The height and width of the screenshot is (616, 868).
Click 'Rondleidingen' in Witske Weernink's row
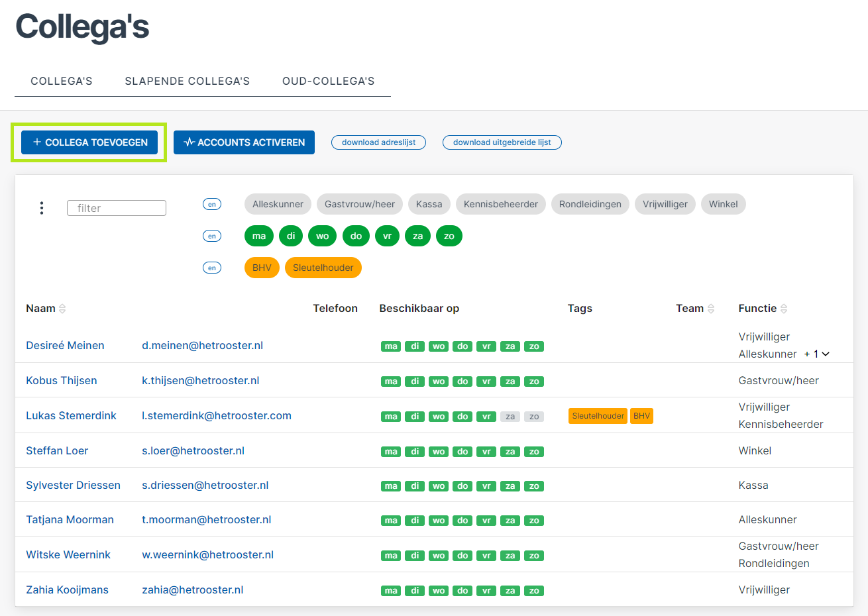[x=774, y=563]
